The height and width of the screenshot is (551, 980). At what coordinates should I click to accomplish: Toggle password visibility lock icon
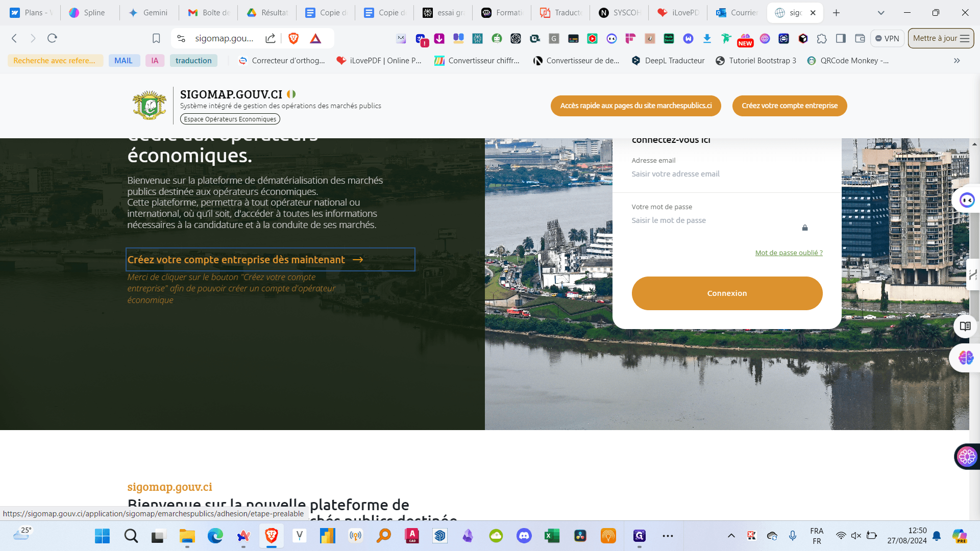(x=805, y=228)
